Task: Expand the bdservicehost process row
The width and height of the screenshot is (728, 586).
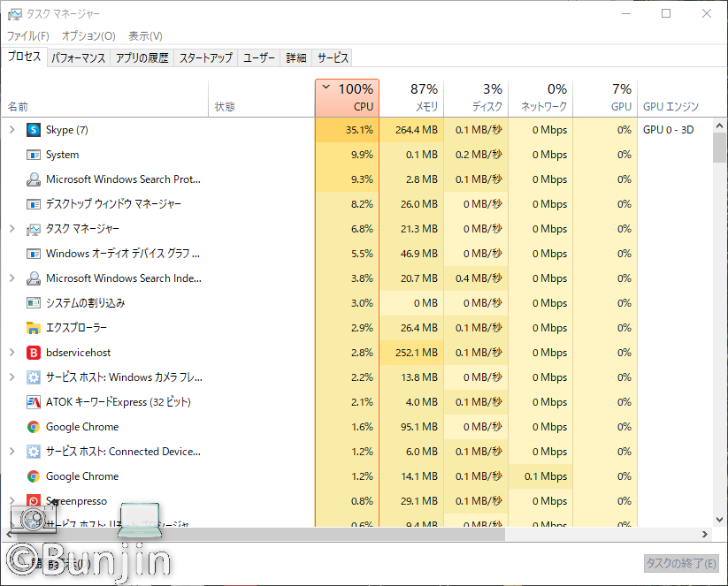Action: [12, 353]
